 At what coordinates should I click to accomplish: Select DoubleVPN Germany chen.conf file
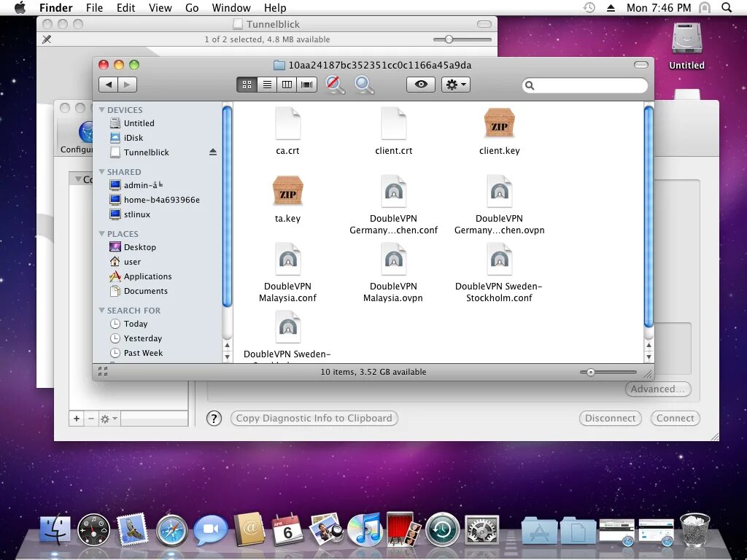coord(393,192)
